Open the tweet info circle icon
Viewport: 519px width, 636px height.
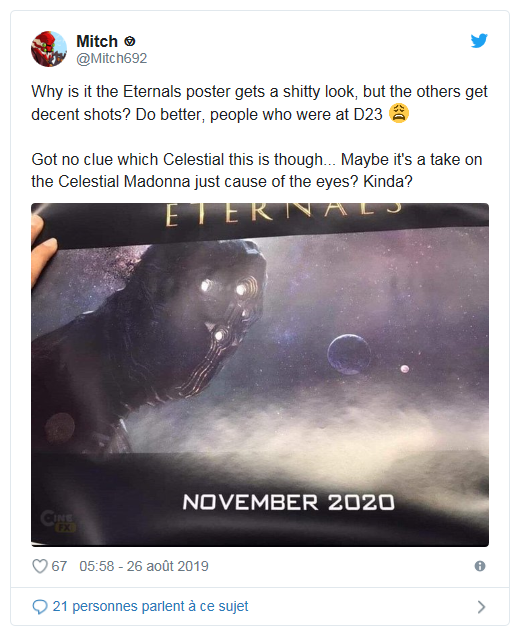click(480, 566)
